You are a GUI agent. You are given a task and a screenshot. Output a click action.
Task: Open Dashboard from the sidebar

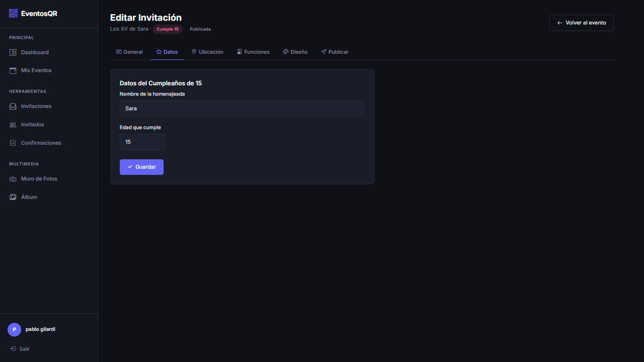pyautogui.click(x=34, y=52)
